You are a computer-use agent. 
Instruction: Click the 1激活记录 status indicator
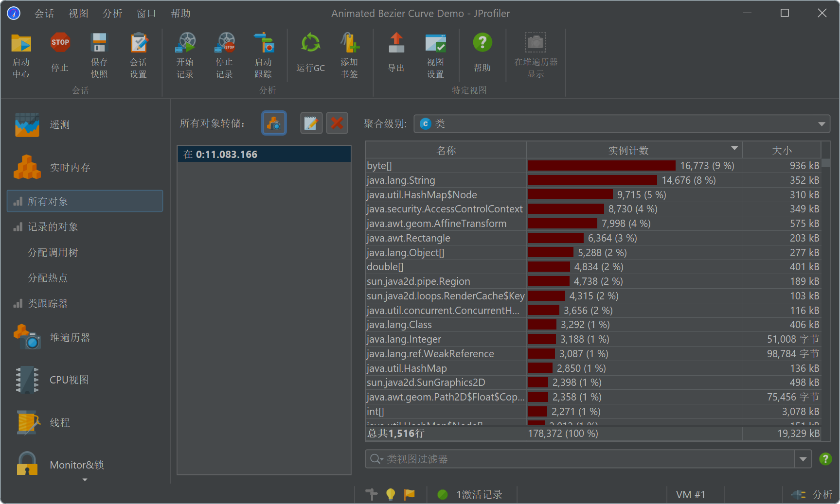[470, 494]
